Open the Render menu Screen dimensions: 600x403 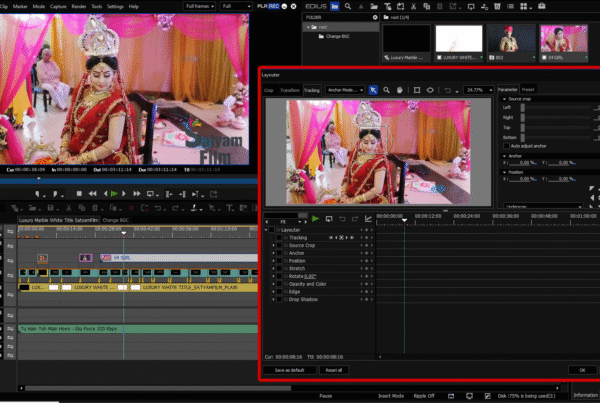[x=79, y=7]
